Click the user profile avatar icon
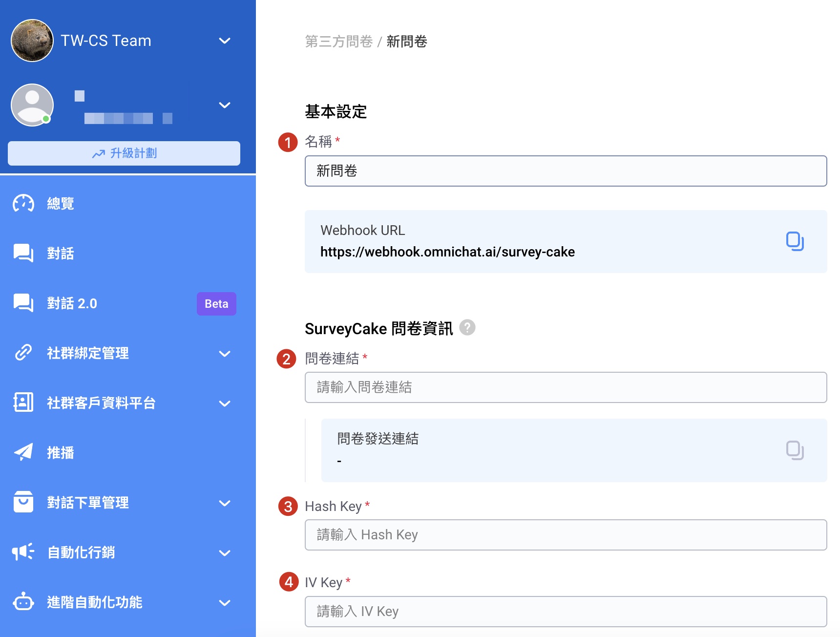This screenshot has width=840, height=637. click(32, 105)
